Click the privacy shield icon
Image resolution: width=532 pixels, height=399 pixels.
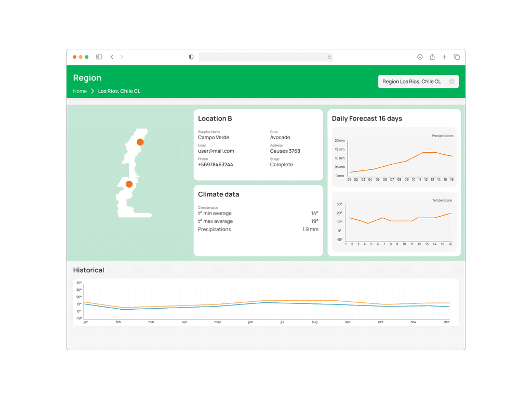191,57
